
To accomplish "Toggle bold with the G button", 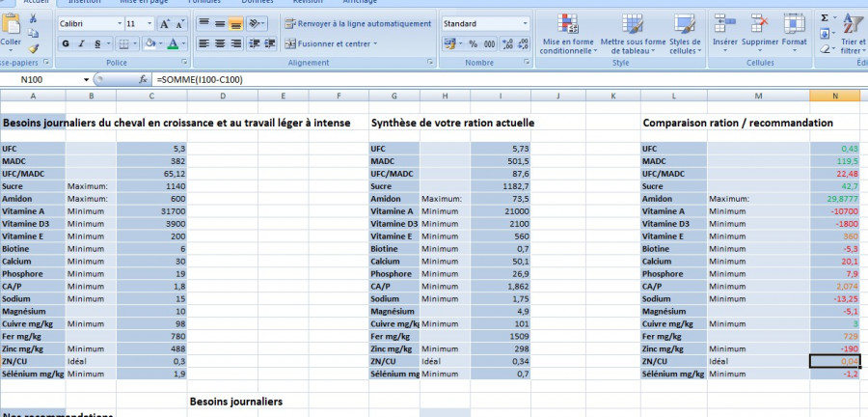I will point(66,43).
